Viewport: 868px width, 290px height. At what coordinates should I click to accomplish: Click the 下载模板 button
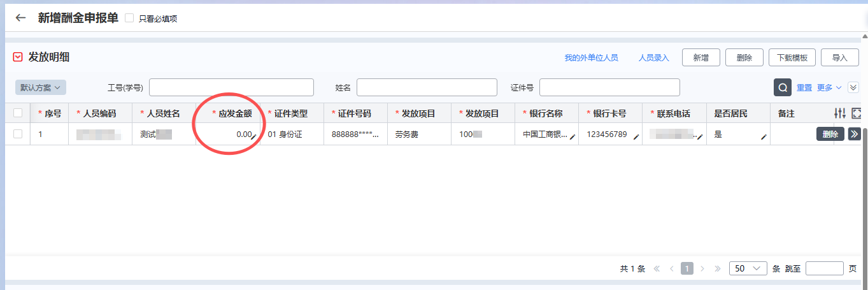tap(792, 58)
